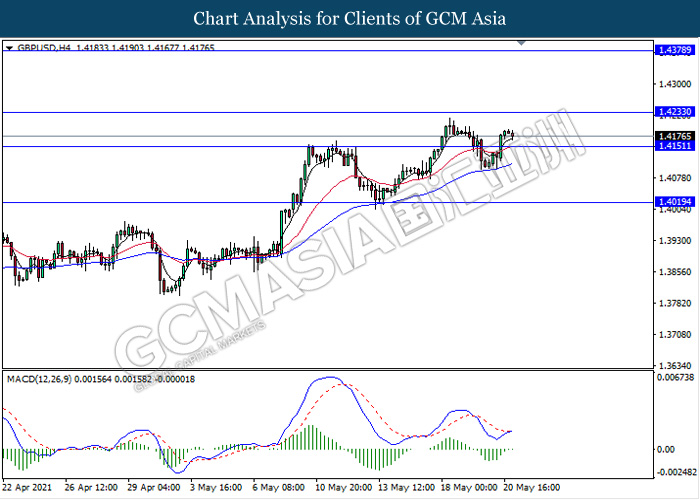The height and width of the screenshot is (500, 700).
Task: Click the 20 May 16:00 time label
Action: (532, 488)
